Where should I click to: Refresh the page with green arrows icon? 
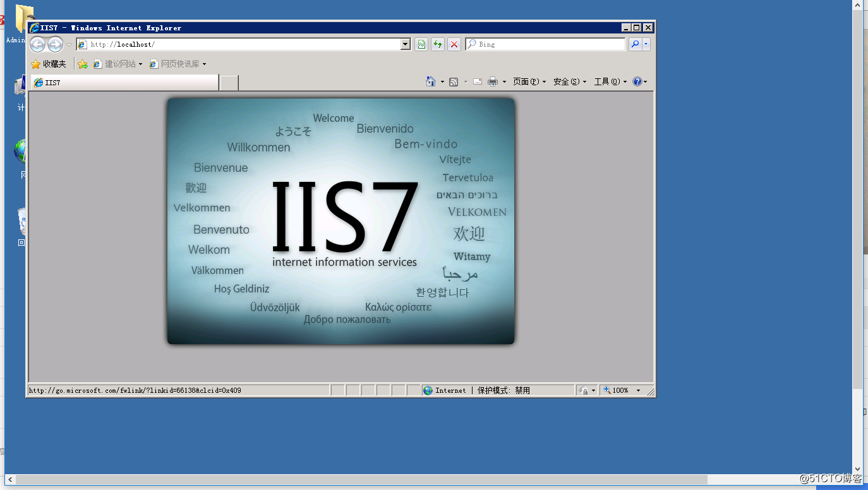tap(438, 44)
